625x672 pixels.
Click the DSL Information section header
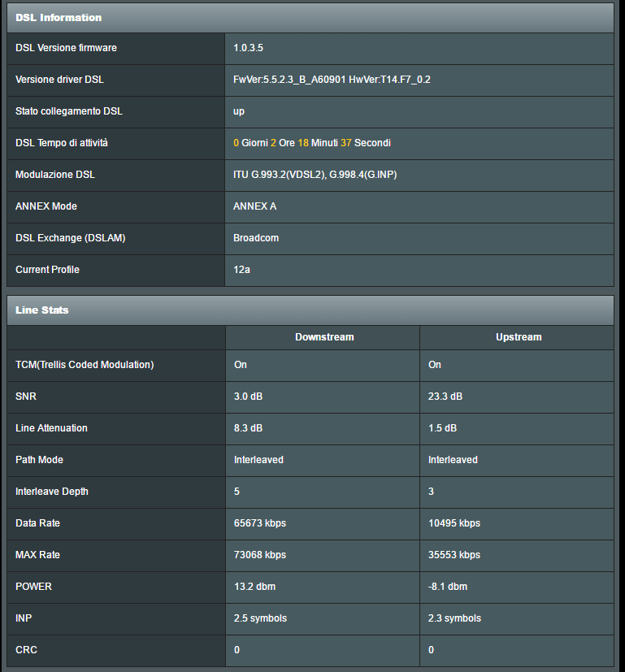point(59,17)
